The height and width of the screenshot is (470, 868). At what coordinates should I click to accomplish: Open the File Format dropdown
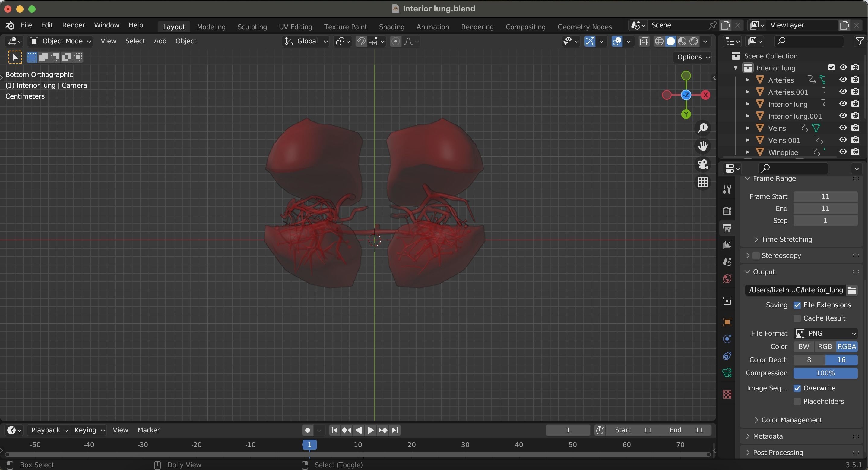(826, 333)
